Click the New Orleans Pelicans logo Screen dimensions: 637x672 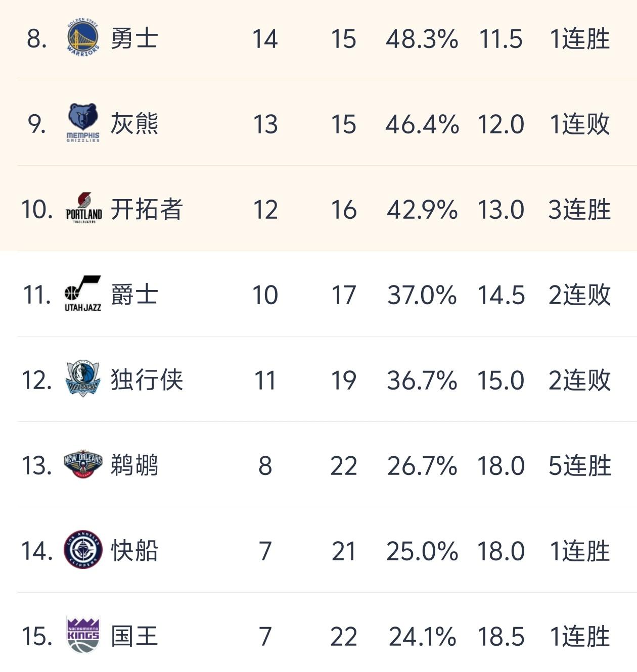(x=83, y=464)
